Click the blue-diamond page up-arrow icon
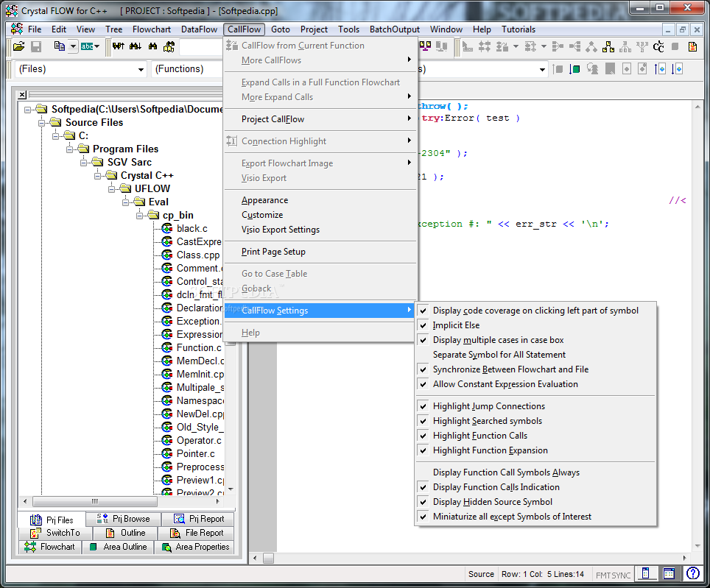 click(660, 69)
